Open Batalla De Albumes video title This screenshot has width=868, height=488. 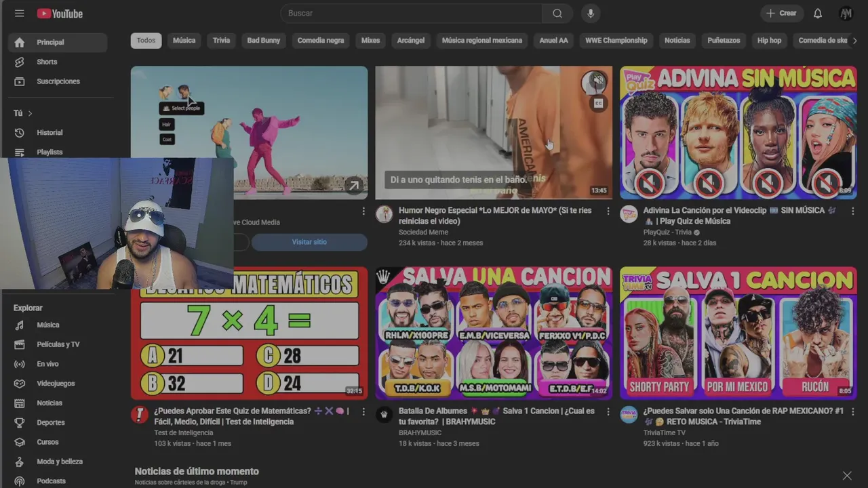coord(496,416)
